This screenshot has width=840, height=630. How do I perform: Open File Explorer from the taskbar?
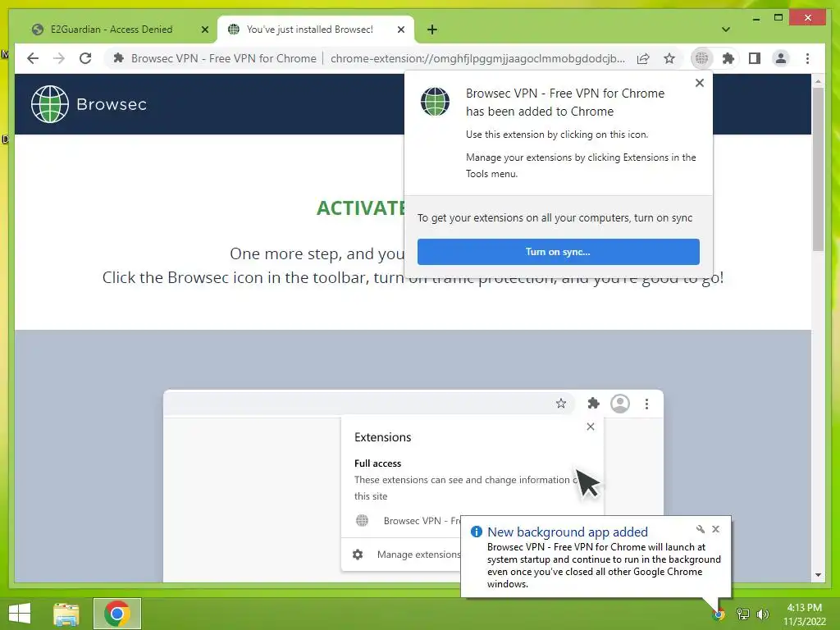pyautogui.click(x=66, y=614)
